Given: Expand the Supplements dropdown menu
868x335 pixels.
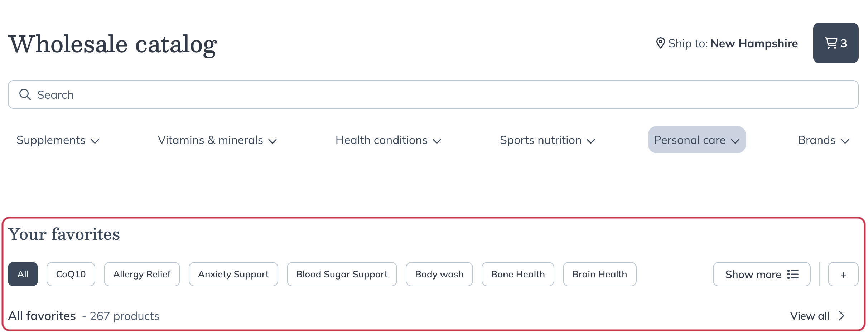Looking at the screenshot, I should point(58,140).
